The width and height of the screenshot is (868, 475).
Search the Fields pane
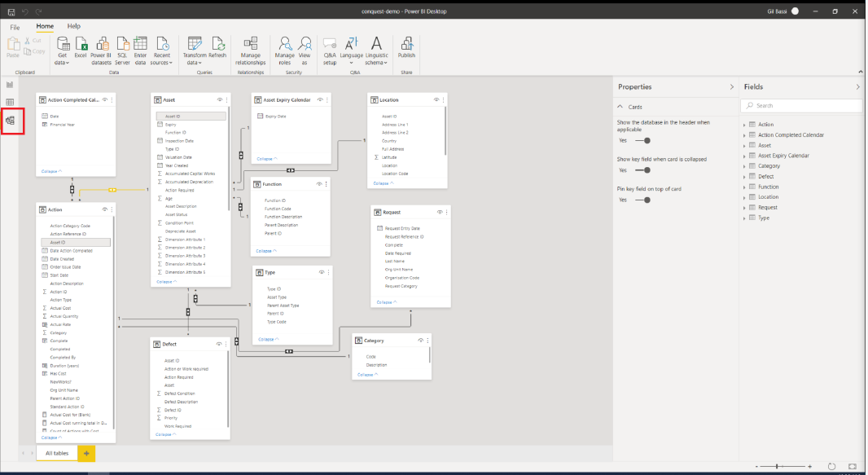point(801,105)
